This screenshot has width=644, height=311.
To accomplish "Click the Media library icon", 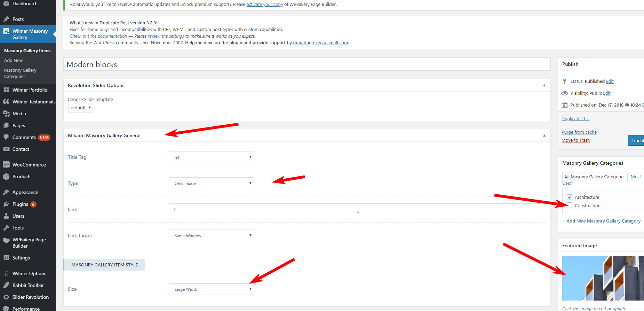I will click(x=6, y=114).
